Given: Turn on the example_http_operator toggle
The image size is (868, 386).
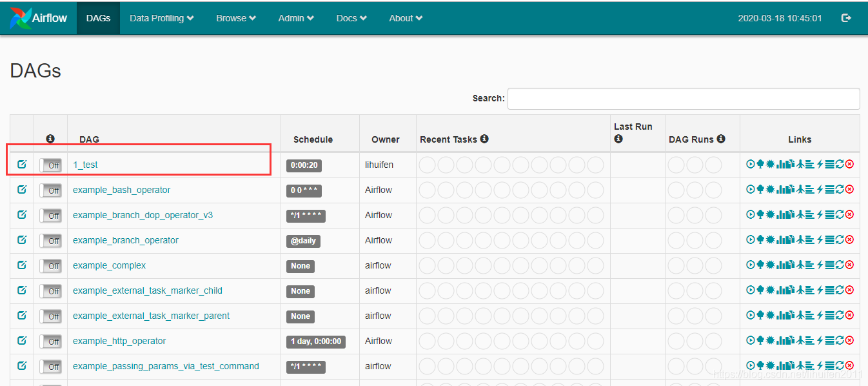Looking at the screenshot, I should tap(50, 341).
